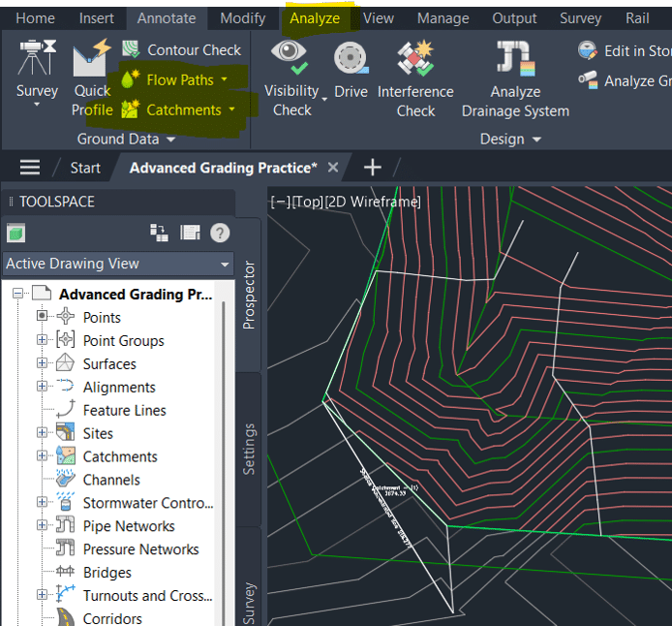Click the [-] viewport control
Image resolution: width=672 pixels, height=626 pixels.
click(280, 202)
